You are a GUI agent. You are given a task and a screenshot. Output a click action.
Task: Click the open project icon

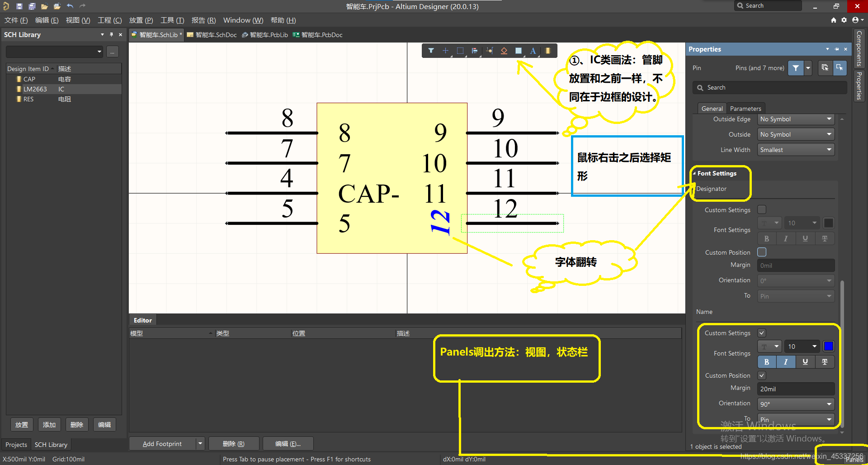57,6
